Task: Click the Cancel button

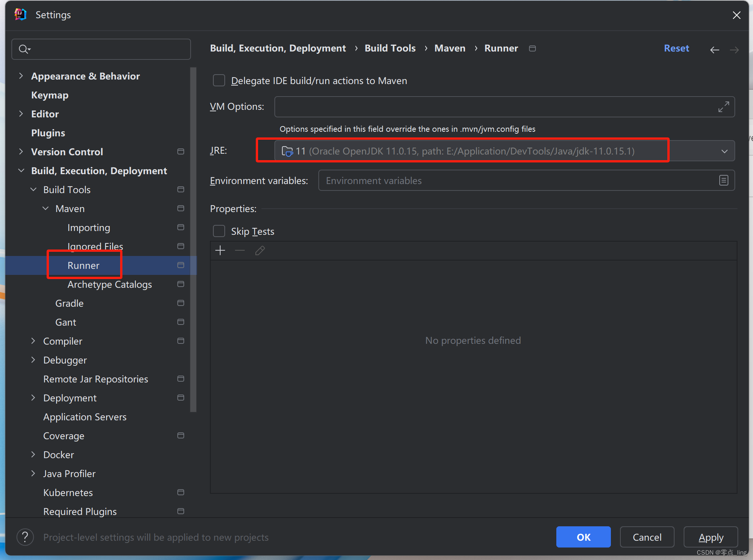Action: tap(647, 537)
